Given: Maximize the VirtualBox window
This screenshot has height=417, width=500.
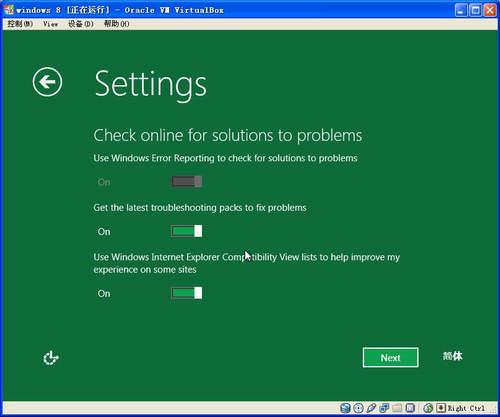Looking at the screenshot, I should tap(475, 10).
